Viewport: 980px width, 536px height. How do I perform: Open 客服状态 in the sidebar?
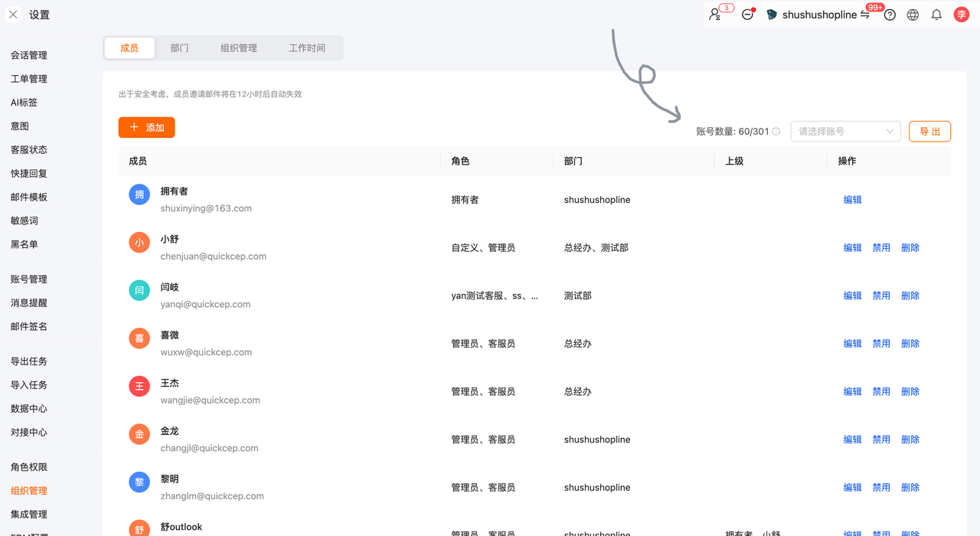click(29, 150)
